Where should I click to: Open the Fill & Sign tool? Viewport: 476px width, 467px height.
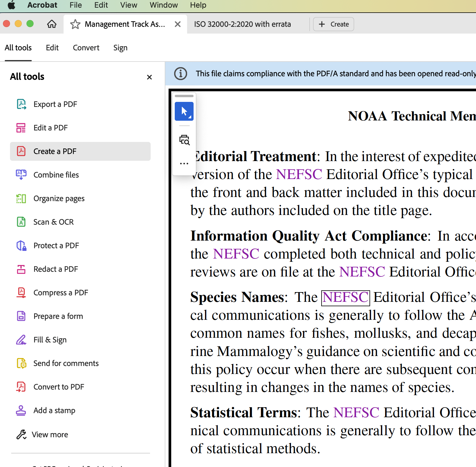50,340
